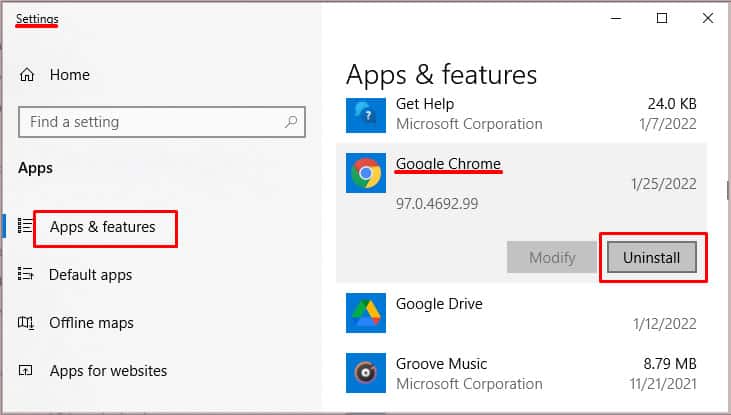Click the 24.0 KB size value

tap(672, 104)
